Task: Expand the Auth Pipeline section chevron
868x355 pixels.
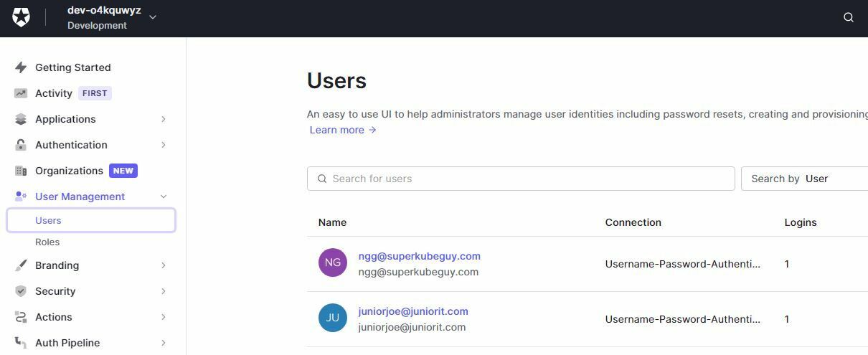Action: (164, 343)
